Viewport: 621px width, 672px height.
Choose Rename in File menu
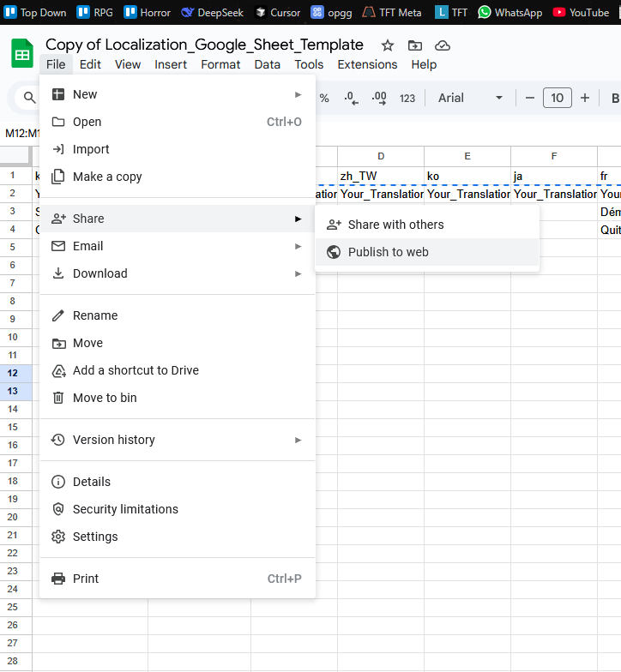click(x=177, y=315)
